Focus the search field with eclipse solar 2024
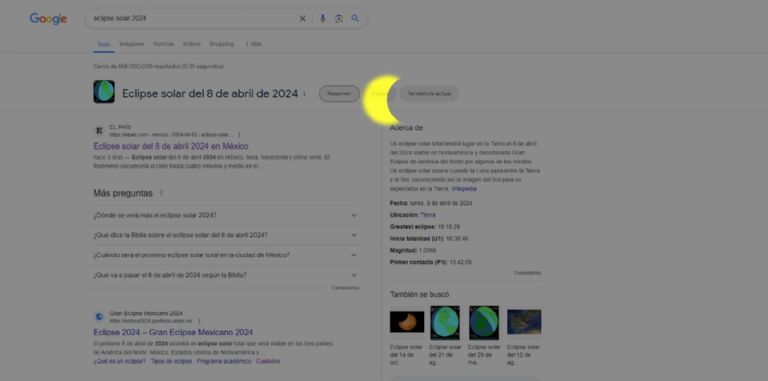The image size is (768, 381). [x=193, y=19]
